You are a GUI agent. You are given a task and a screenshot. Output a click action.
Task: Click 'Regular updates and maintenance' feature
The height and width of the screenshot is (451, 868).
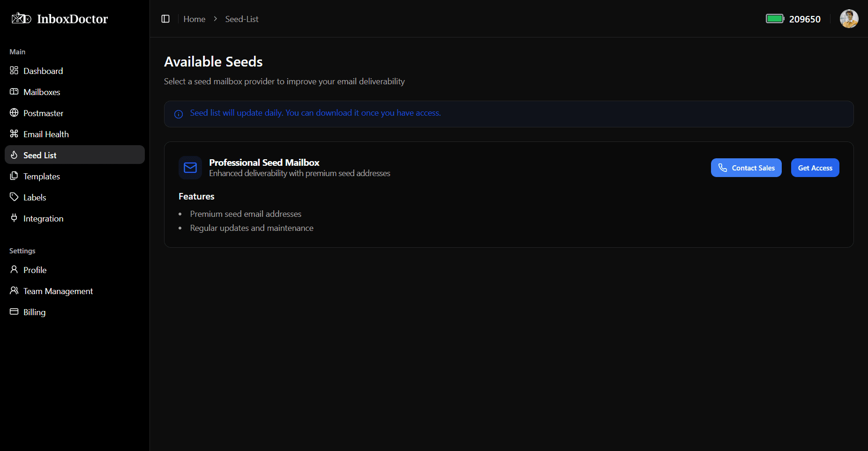tap(252, 228)
